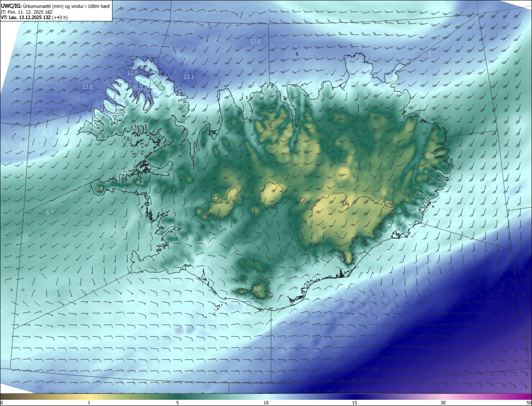
Task: Click the 3.4 value label on the peninsula tip
Action: (99, 189)
